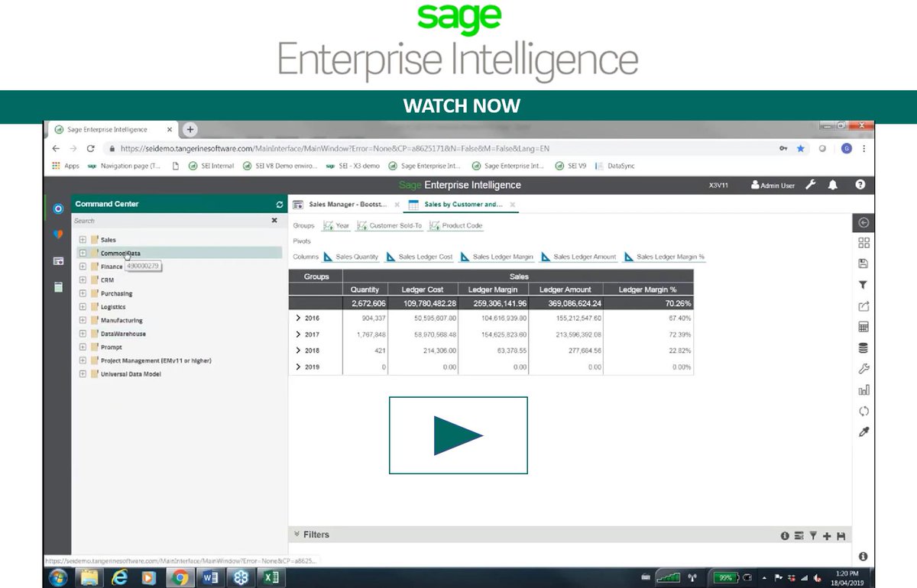Click the Sales Quantity column field

click(x=351, y=257)
